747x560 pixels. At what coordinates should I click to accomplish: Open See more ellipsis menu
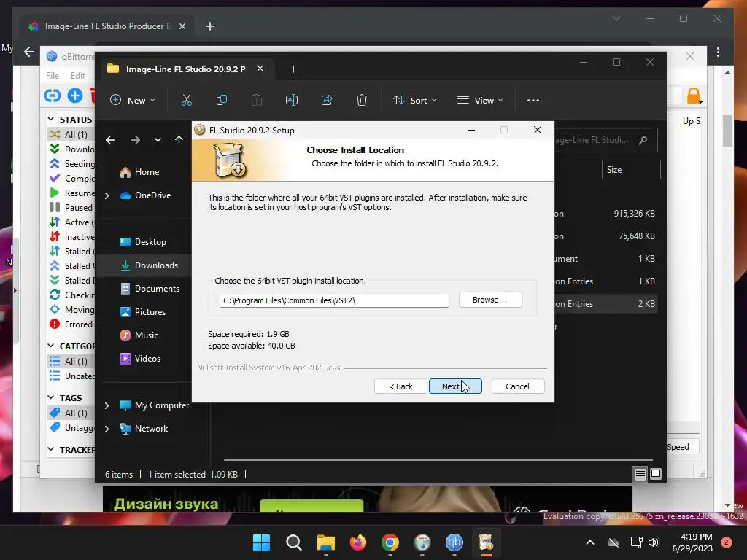(533, 101)
